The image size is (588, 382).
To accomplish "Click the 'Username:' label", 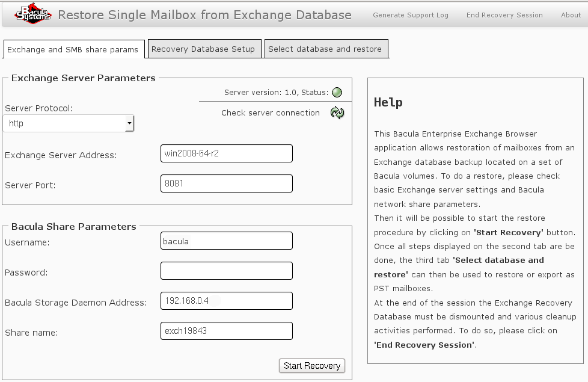I will (27, 243).
